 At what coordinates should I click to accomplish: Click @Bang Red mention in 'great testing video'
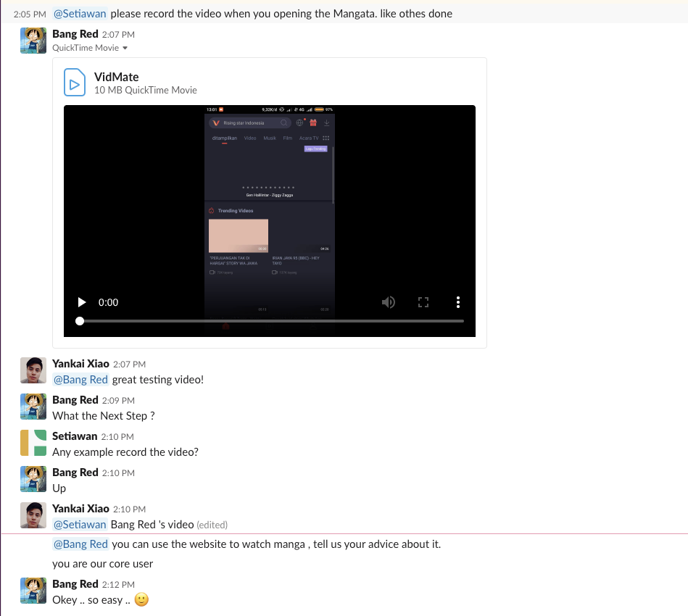pos(80,380)
